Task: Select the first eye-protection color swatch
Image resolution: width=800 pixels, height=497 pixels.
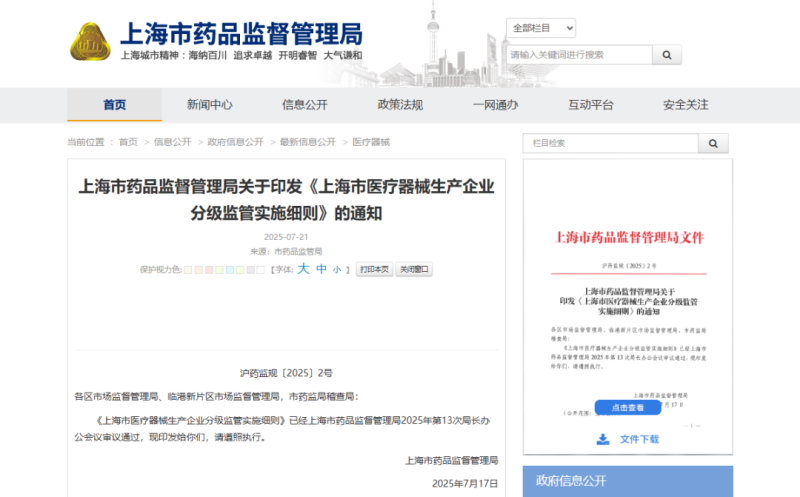Action: 189,270
